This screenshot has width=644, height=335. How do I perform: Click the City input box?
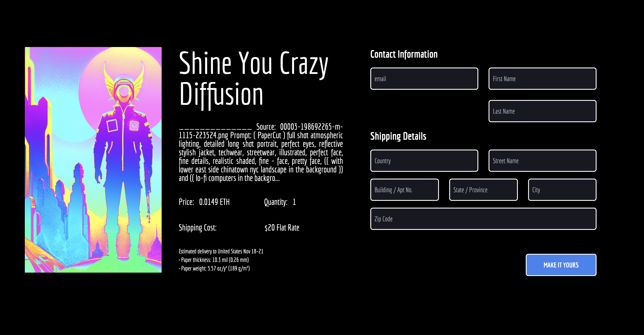(562, 190)
